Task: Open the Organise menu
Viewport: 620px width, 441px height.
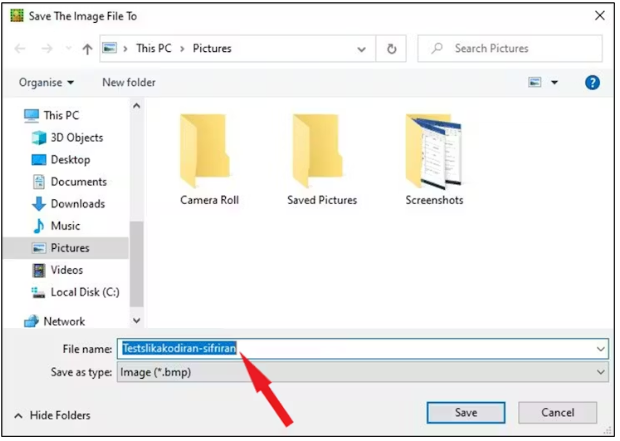Action: click(46, 82)
